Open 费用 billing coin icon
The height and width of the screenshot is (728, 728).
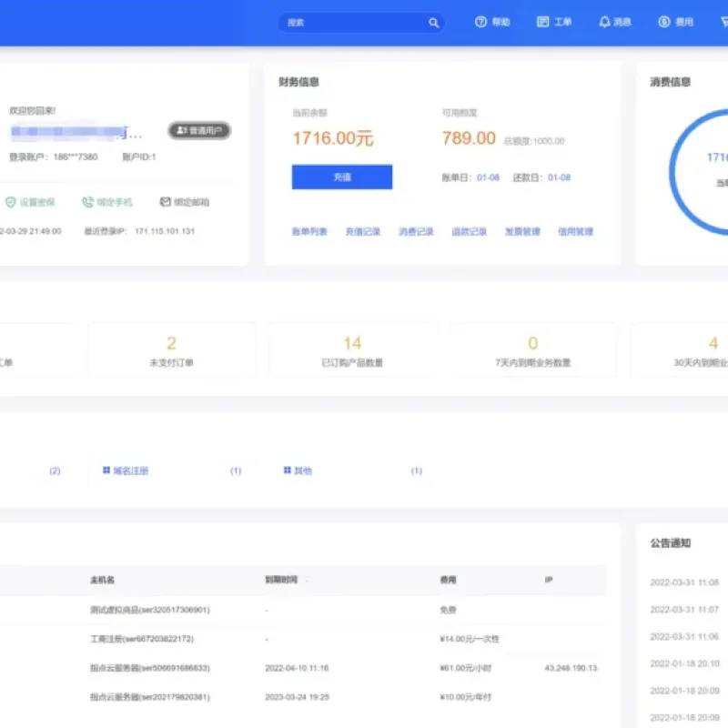664,22
